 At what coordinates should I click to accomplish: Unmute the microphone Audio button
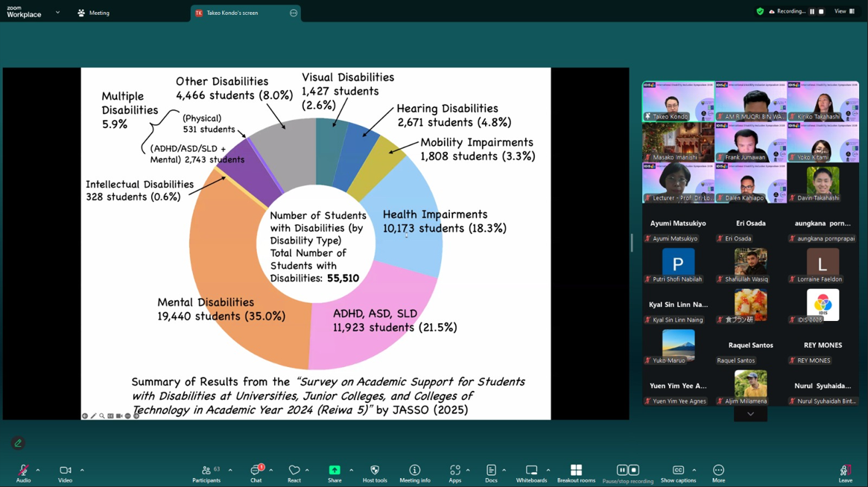pyautogui.click(x=23, y=472)
